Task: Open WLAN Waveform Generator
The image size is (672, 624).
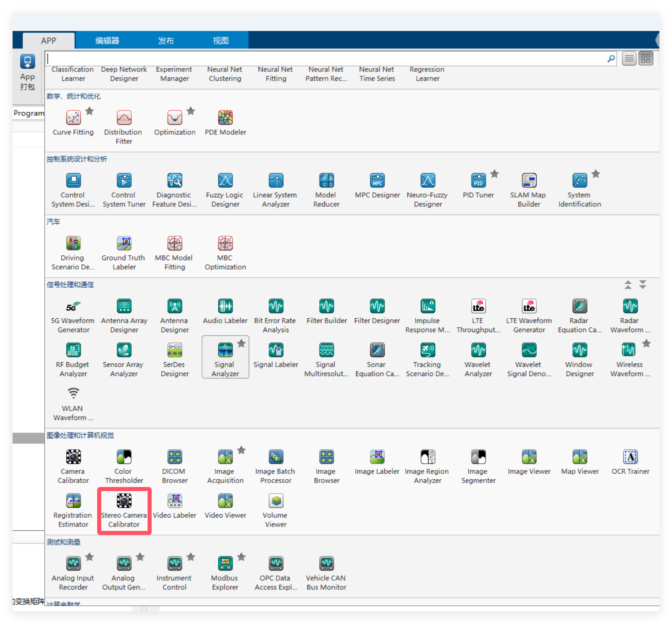Action: coord(73,403)
